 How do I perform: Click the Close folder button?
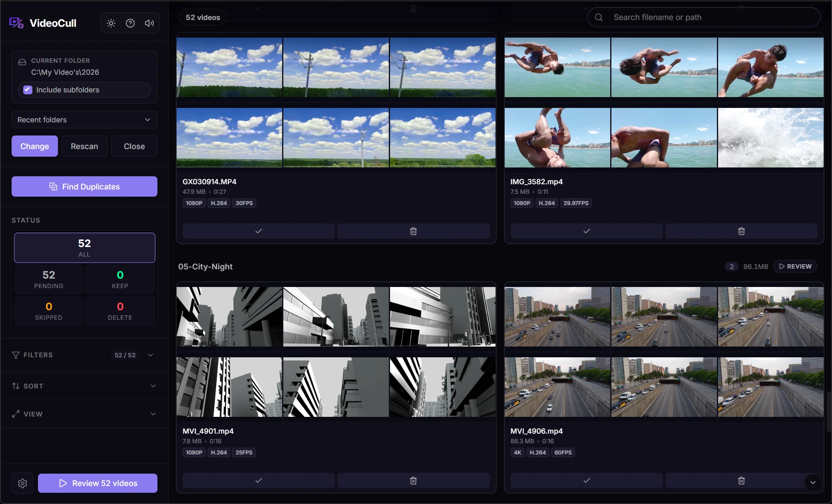click(x=134, y=146)
